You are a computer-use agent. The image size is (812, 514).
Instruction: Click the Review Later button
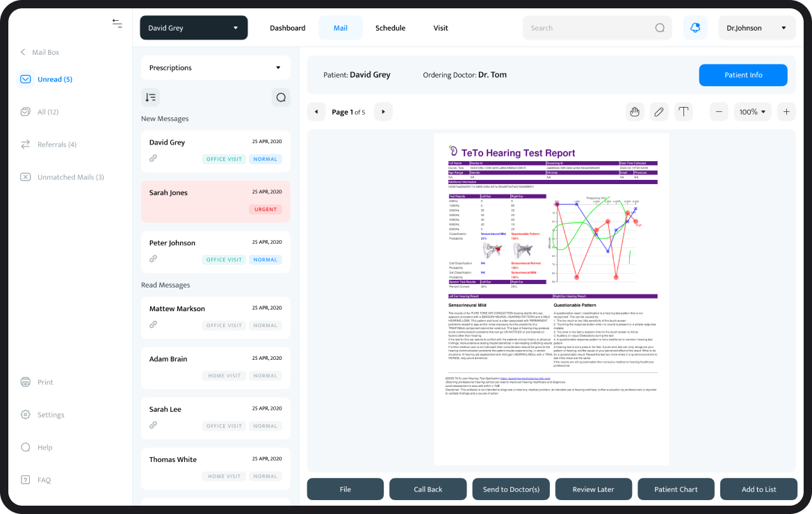click(x=594, y=489)
